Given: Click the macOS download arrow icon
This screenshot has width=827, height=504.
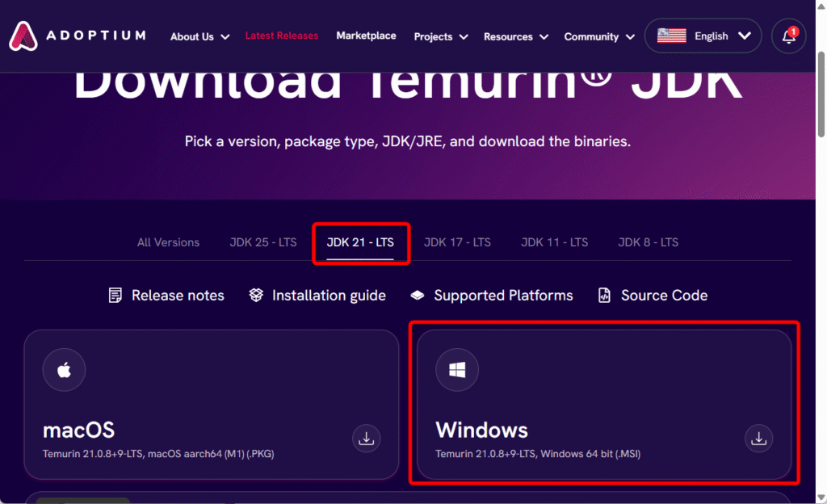Looking at the screenshot, I should click(366, 439).
